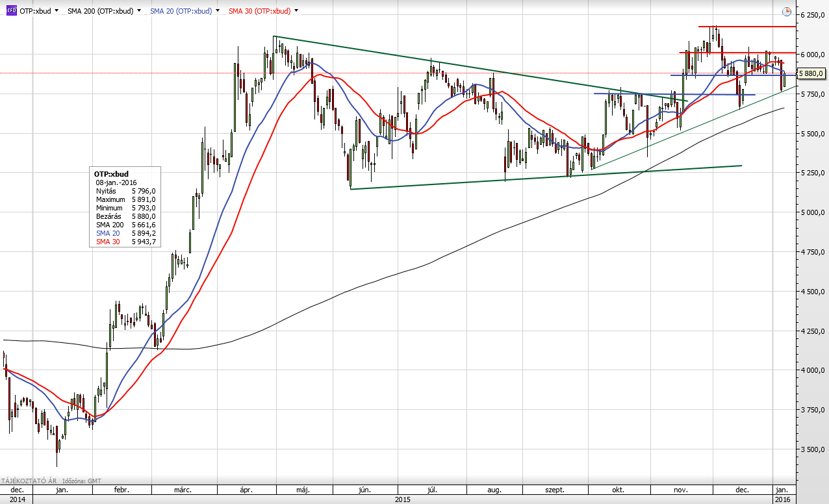This screenshot has height=504, width=829.
Task: Click the 2015 year label on time axis
Action: click(x=403, y=499)
